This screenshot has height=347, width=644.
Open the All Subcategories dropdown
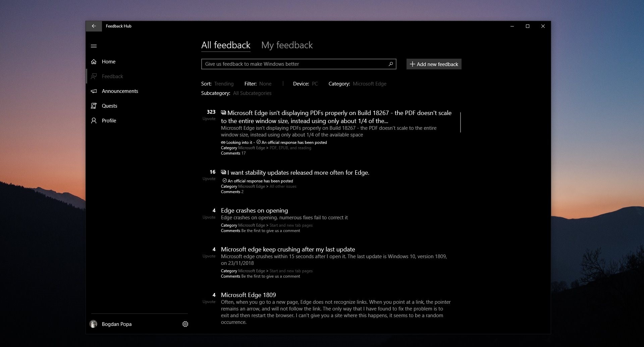[x=252, y=93]
